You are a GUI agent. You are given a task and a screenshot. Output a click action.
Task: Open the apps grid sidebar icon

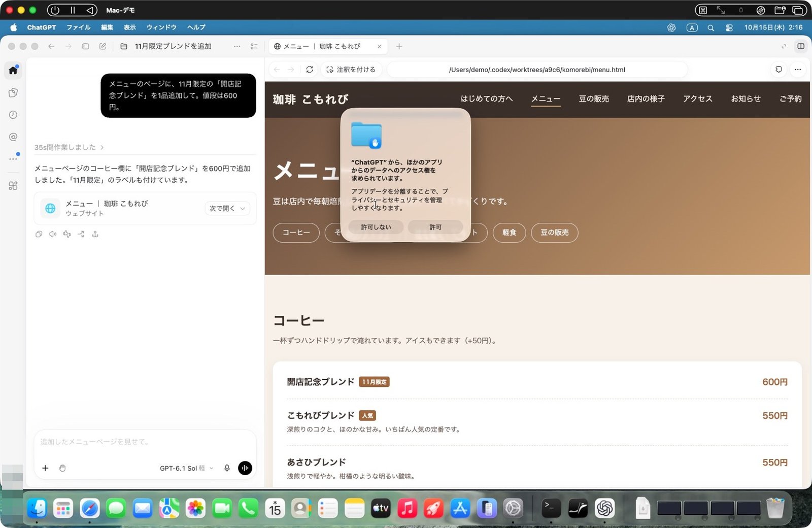click(13, 186)
